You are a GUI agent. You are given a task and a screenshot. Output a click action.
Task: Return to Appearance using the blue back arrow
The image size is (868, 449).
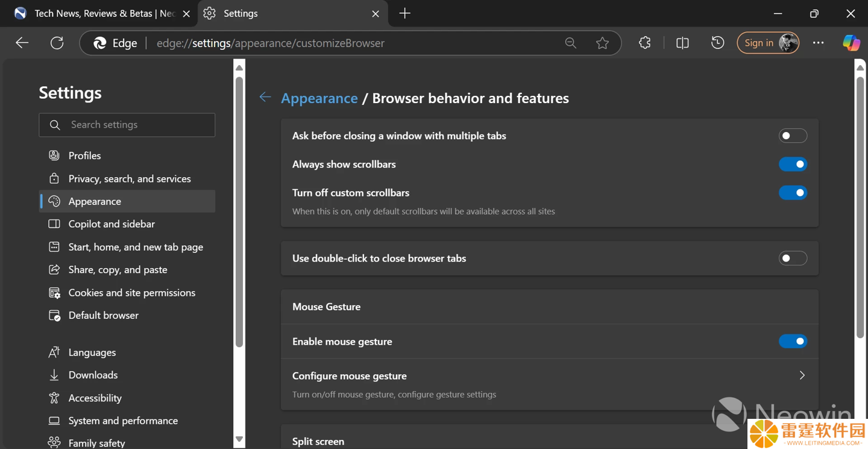point(265,97)
